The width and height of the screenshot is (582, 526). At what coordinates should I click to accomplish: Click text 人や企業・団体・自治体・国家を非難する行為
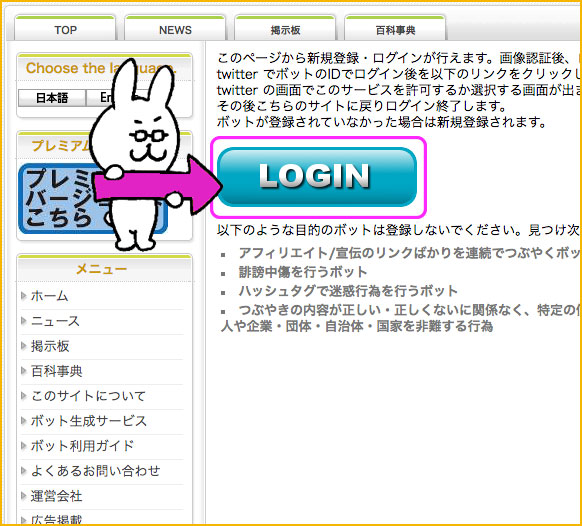(x=357, y=326)
